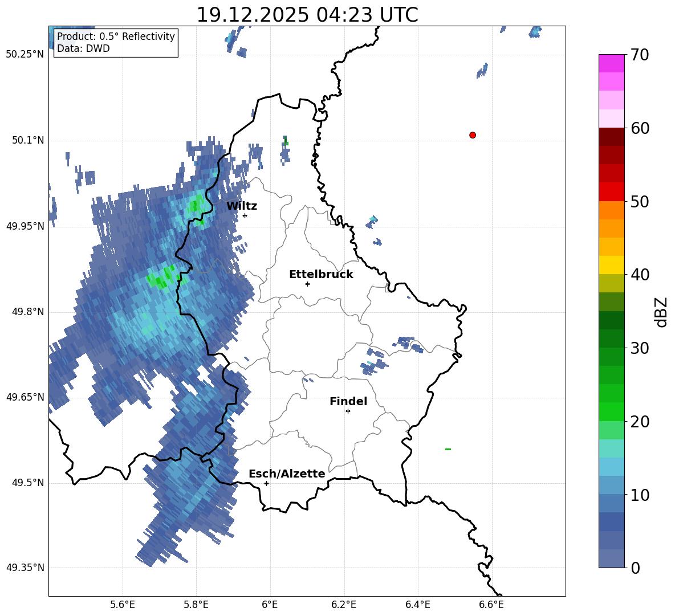Screen dimensions: 675x616
Task: Click the Ettelbruck city label
Action: [321, 275]
